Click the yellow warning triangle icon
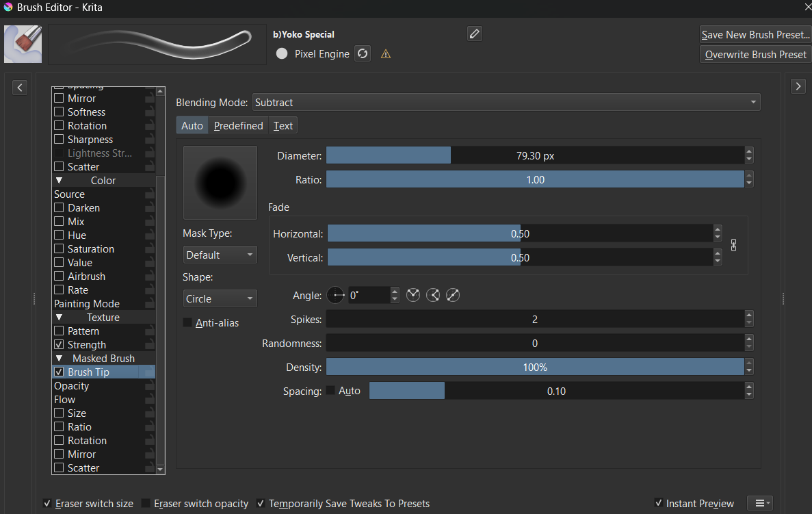Screen dimensions: 812x514 click(x=386, y=54)
